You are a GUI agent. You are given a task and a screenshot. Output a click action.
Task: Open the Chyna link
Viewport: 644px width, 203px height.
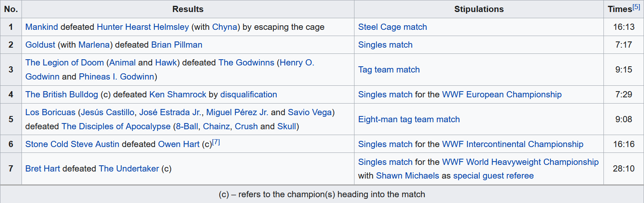tap(225, 27)
